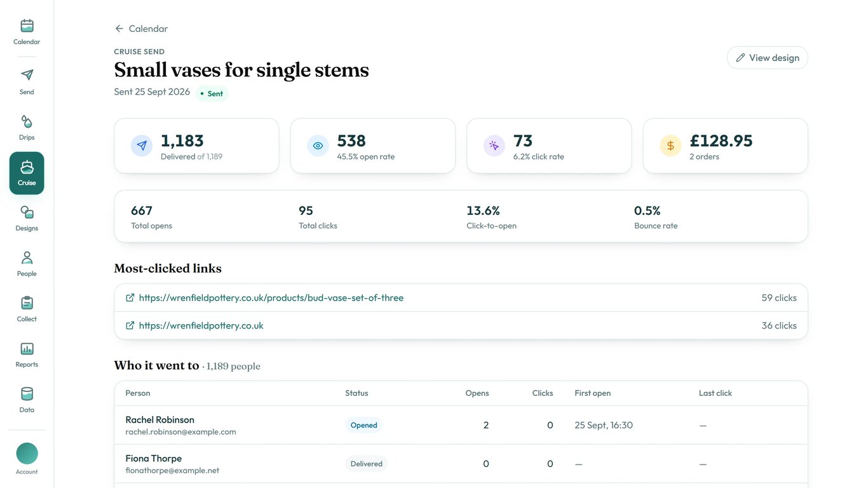Click the 667 Total opens stat

[x=151, y=216]
